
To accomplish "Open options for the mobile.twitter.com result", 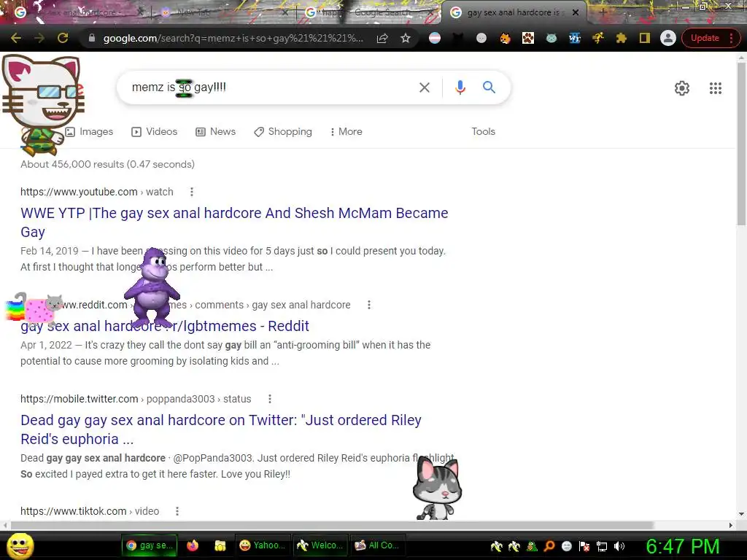I will [x=270, y=399].
